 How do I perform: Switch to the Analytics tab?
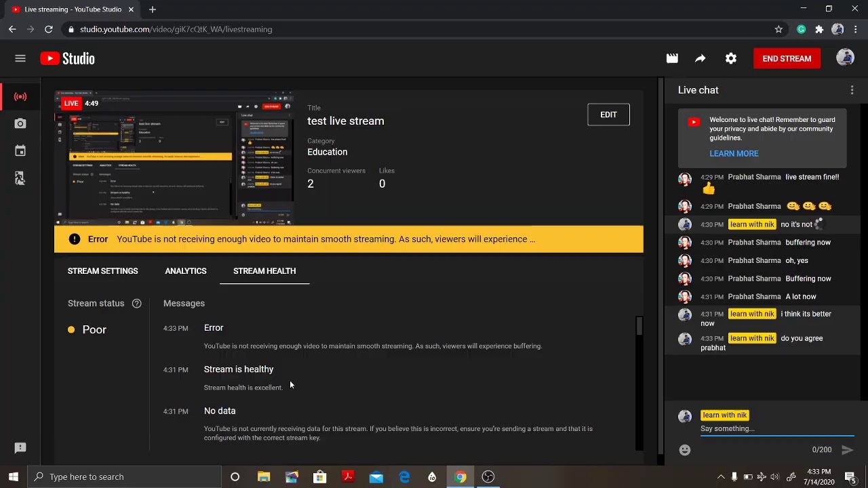pos(186,271)
